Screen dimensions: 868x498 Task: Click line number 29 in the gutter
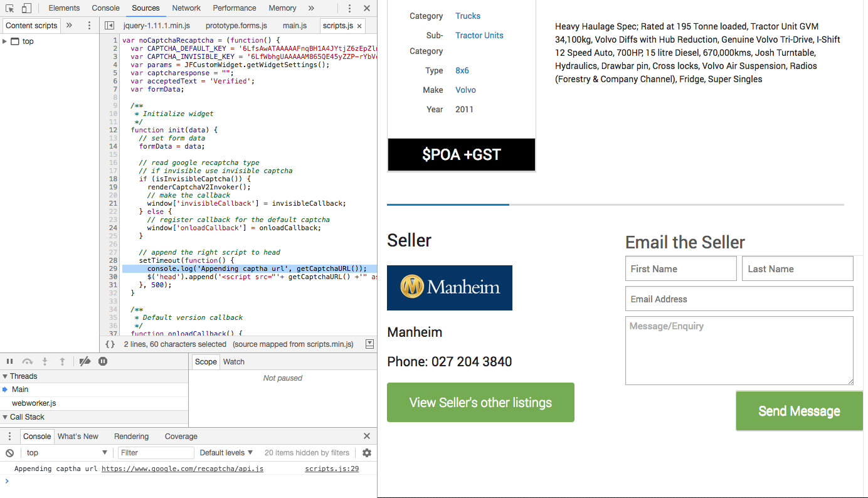coord(113,268)
